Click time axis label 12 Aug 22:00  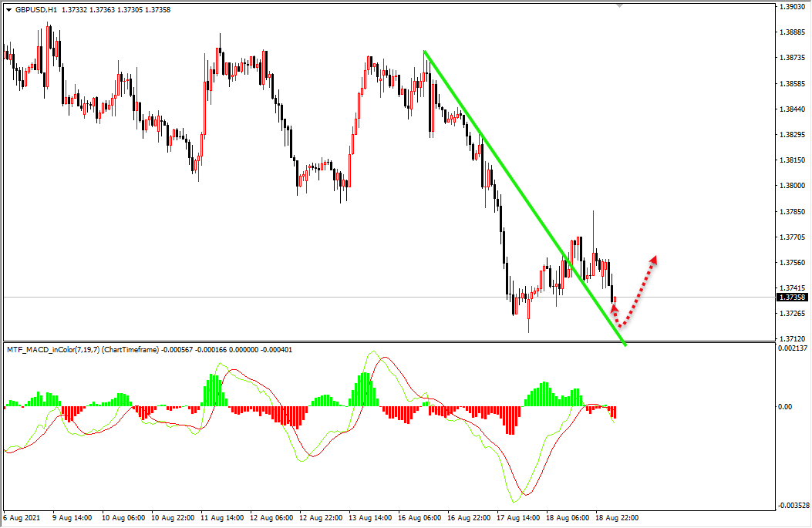pos(321,518)
